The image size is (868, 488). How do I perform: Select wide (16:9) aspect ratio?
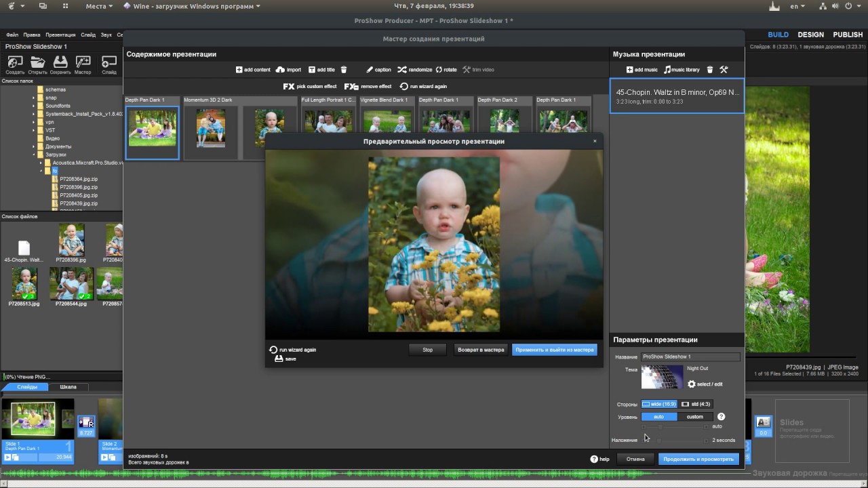coord(659,404)
